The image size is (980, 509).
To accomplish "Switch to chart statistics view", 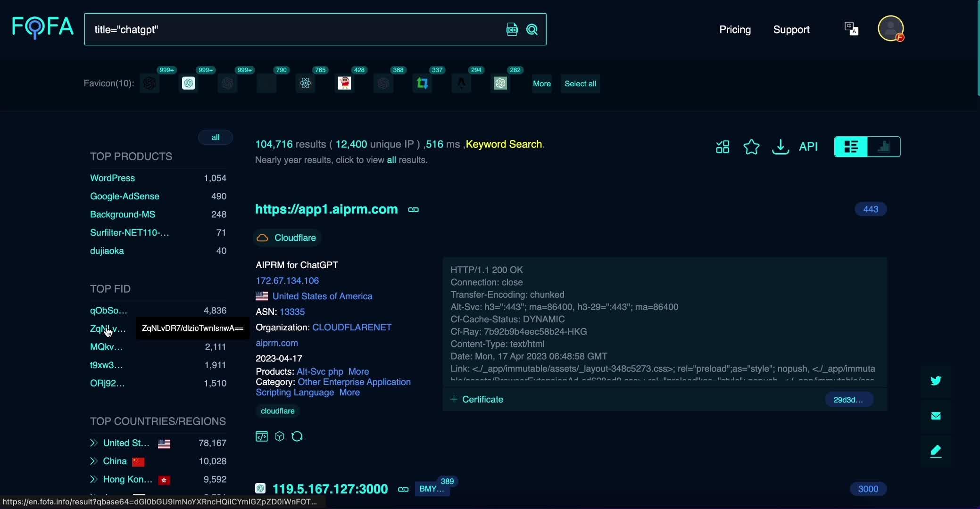I will 884,147.
